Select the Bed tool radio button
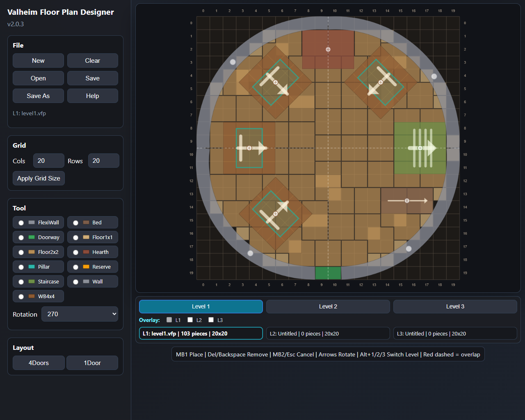Screen dimensions: 525x420 pos(75,223)
